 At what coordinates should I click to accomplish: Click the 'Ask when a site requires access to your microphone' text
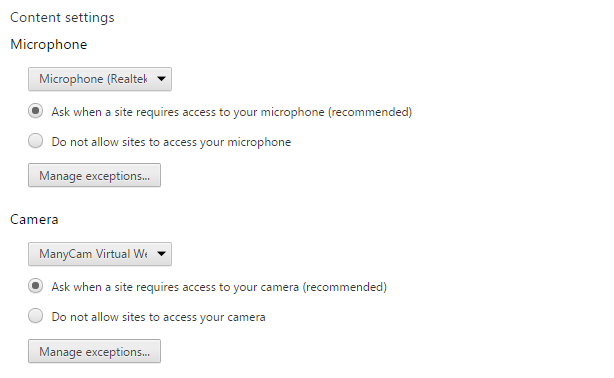(x=188, y=112)
